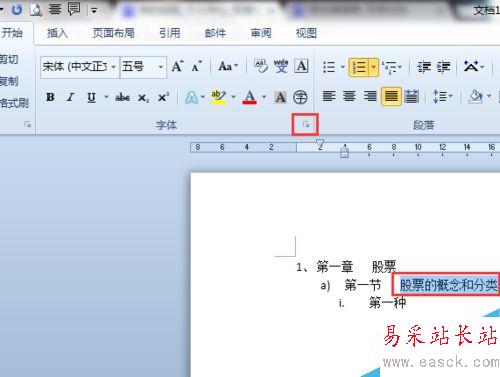Apply paragraph shading paint bucket
The image size is (500, 377).
[x=475, y=97]
